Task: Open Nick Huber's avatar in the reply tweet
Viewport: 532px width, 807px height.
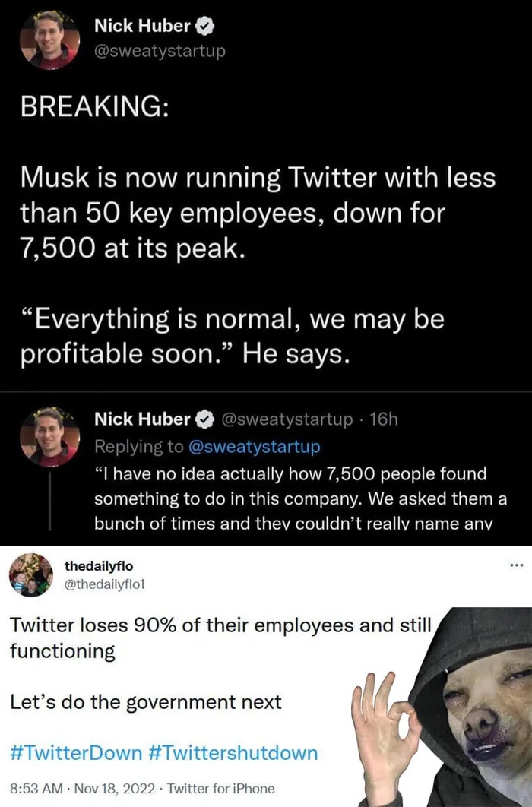Action: click(x=49, y=436)
